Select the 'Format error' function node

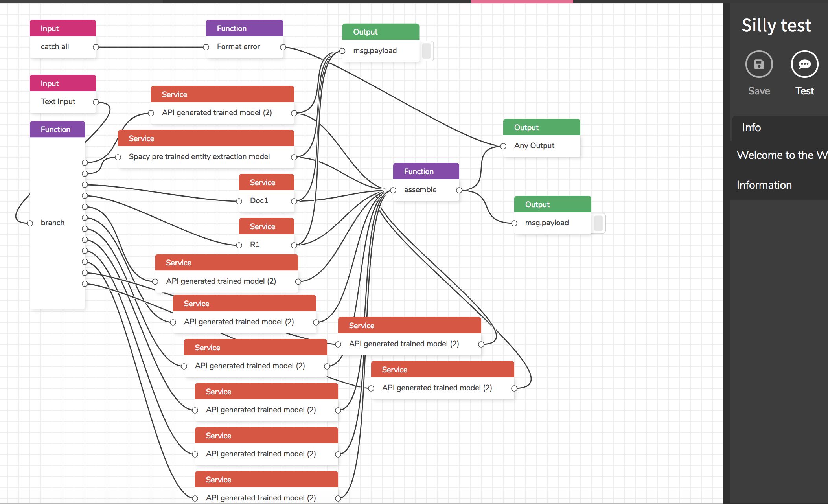(x=244, y=39)
